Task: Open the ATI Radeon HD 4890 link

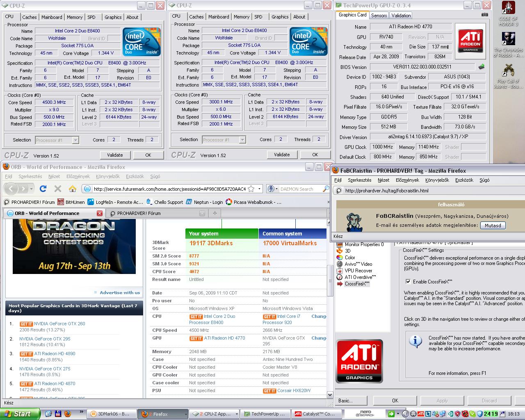Action: pos(55,354)
